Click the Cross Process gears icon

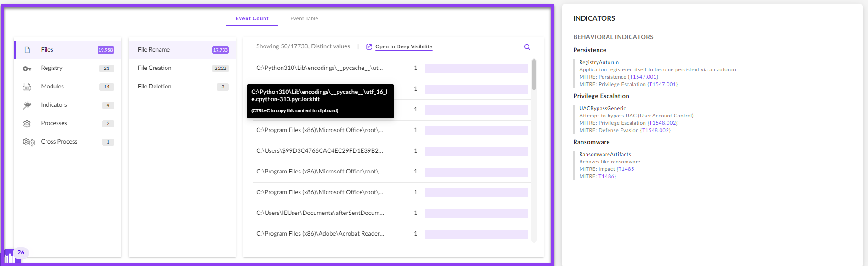coord(29,142)
